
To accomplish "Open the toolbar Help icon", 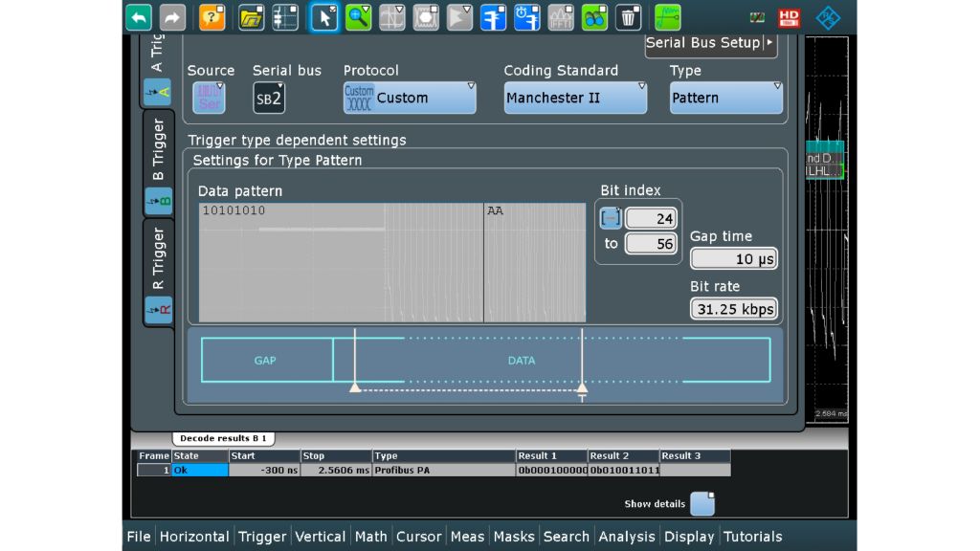I will point(212,16).
